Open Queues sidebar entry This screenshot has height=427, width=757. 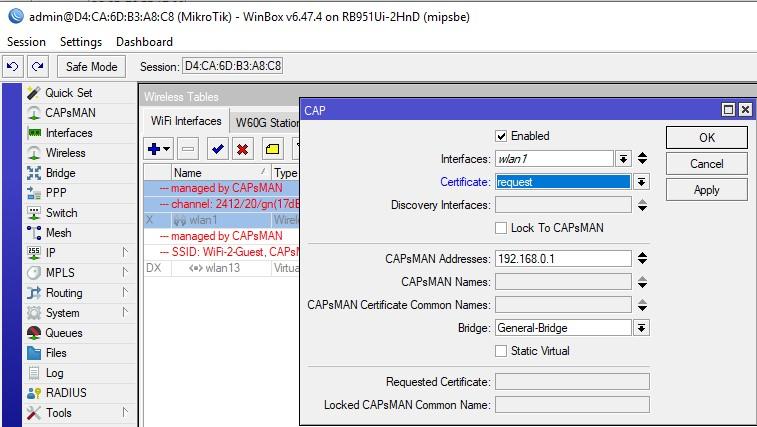pyautogui.click(x=64, y=333)
